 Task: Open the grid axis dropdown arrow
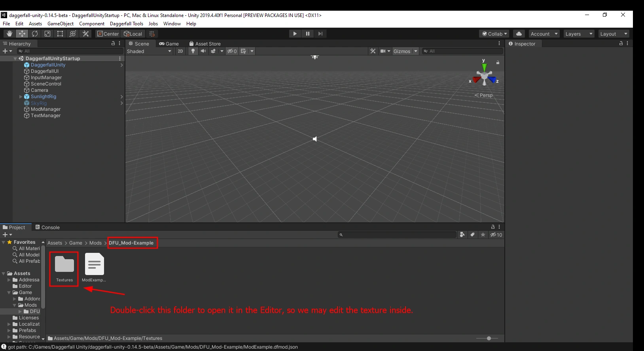[252, 51]
